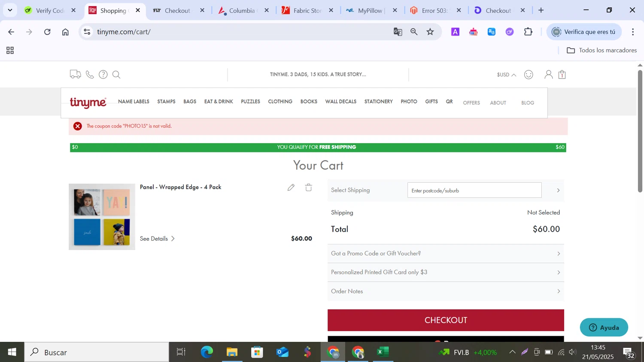Open Excel from taskbar
Screen dimensions: 644x362
383,352
